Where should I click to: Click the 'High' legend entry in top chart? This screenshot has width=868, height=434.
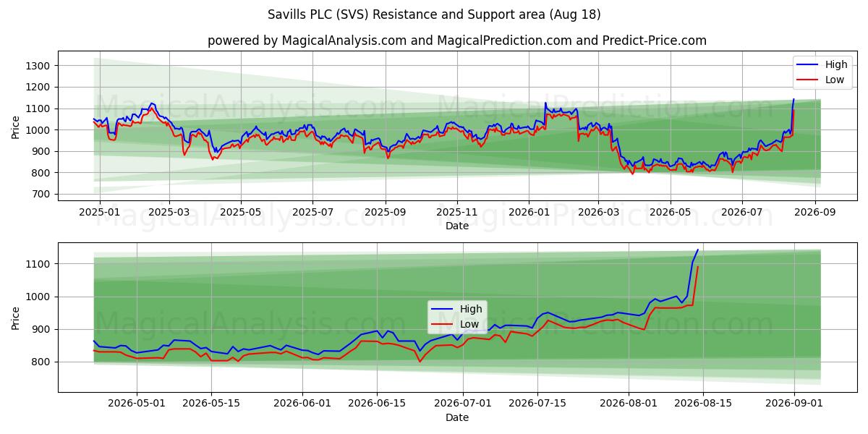pos(835,64)
